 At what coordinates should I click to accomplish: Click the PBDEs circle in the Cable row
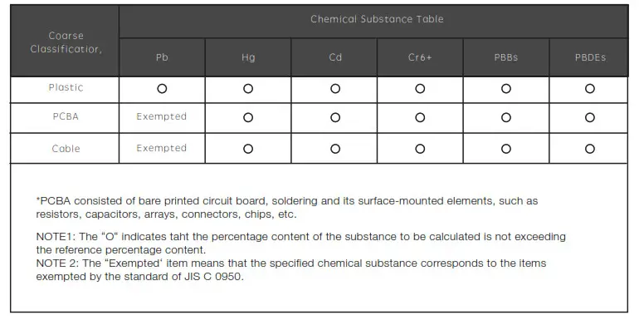590,149
